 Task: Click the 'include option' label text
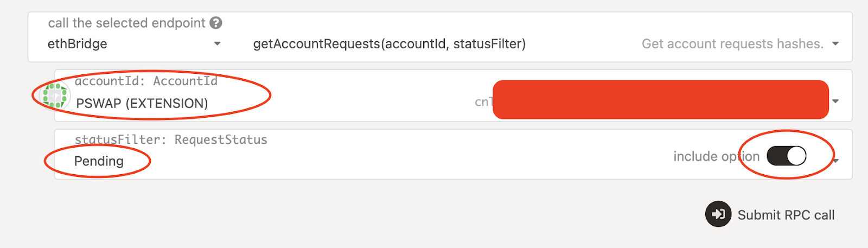[716, 156]
